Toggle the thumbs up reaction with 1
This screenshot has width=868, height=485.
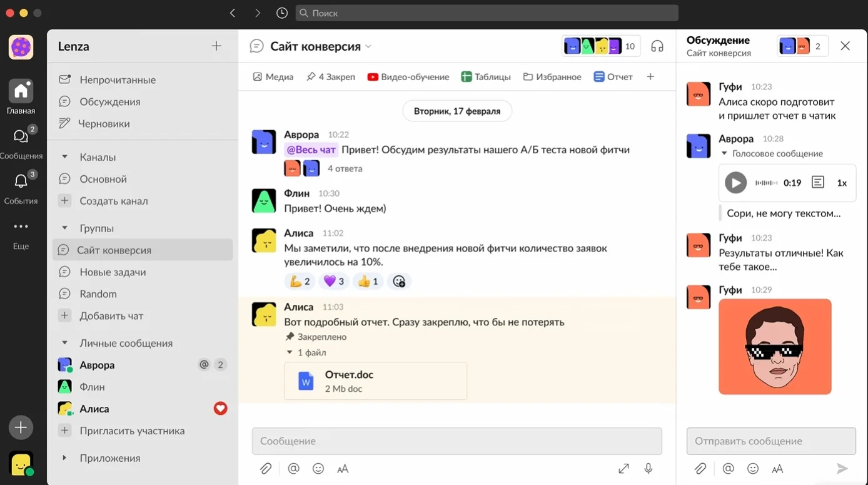[367, 282]
